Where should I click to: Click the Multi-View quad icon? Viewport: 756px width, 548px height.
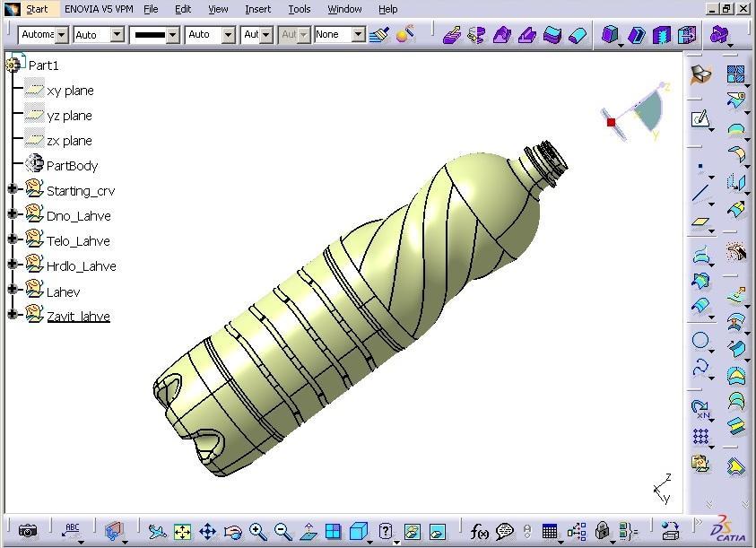[333, 532]
